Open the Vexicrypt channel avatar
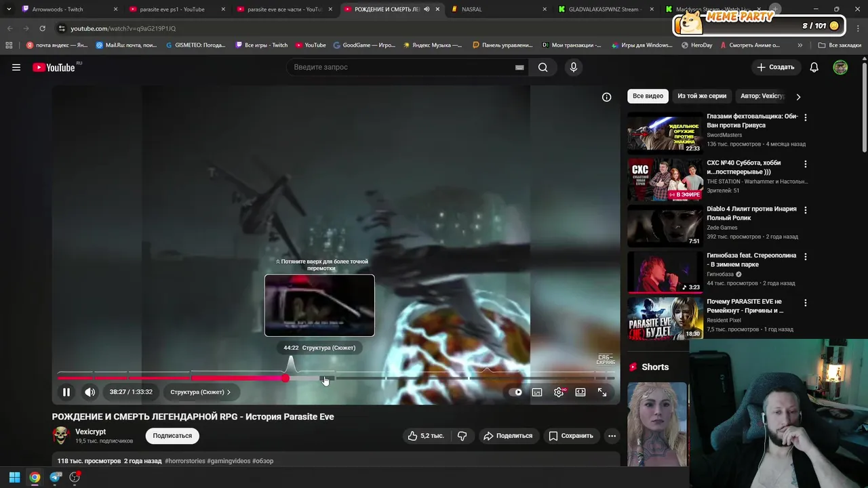The image size is (868, 488). [x=61, y=436]
